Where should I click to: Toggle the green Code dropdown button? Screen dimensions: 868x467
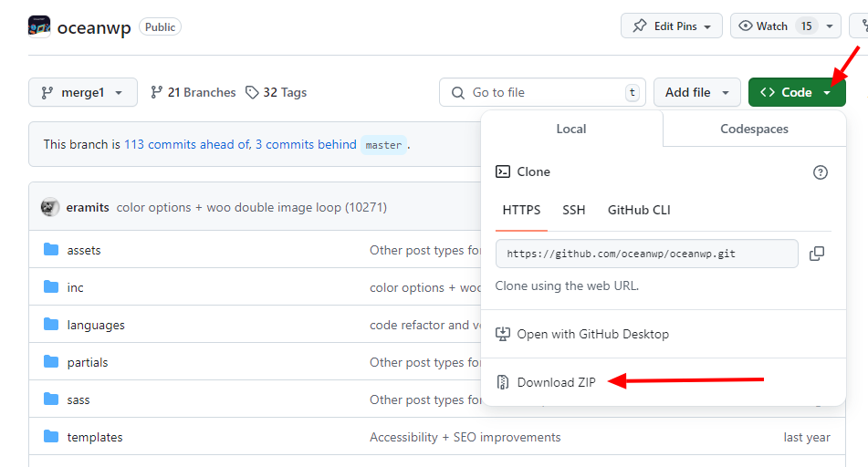[797, 92]
